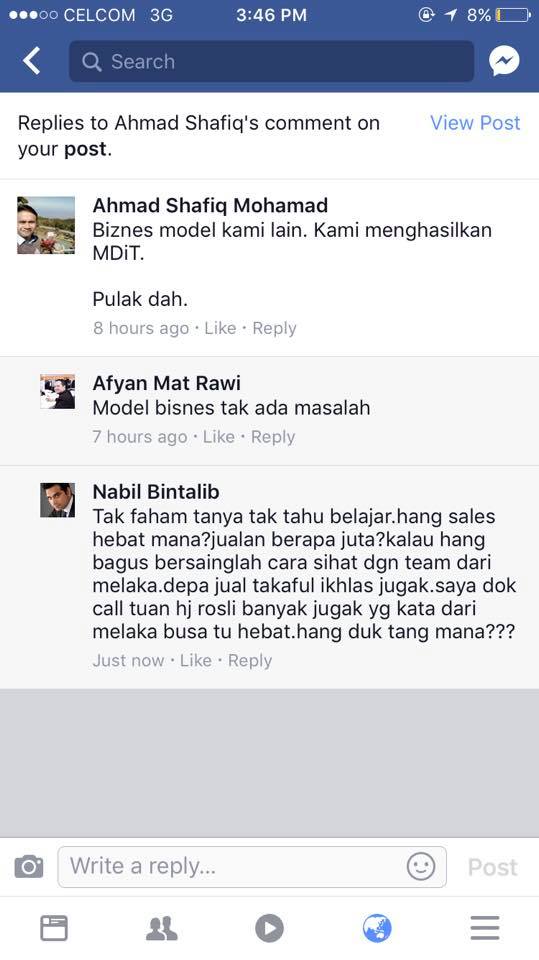Open the Videos play tab icon

tap(270, 928)
